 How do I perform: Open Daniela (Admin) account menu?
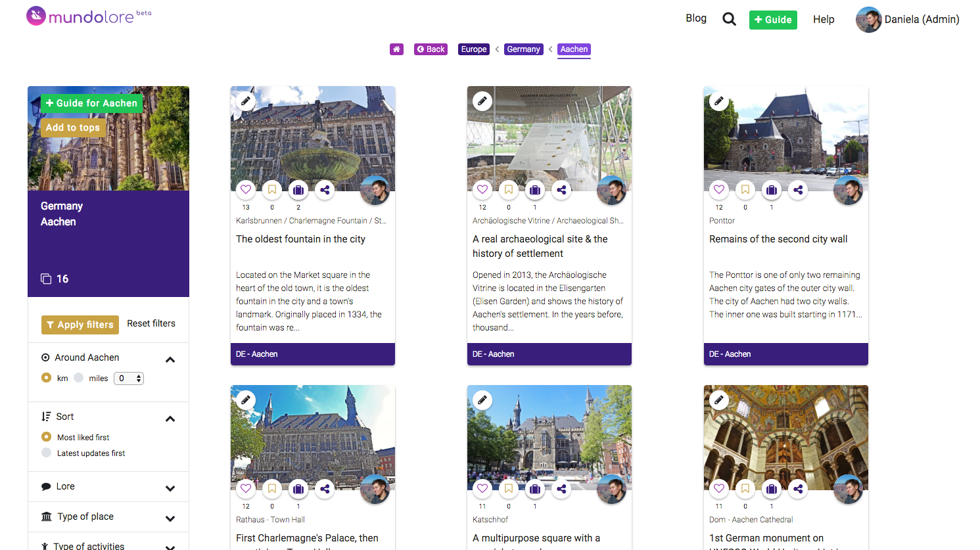coord(908,20)
